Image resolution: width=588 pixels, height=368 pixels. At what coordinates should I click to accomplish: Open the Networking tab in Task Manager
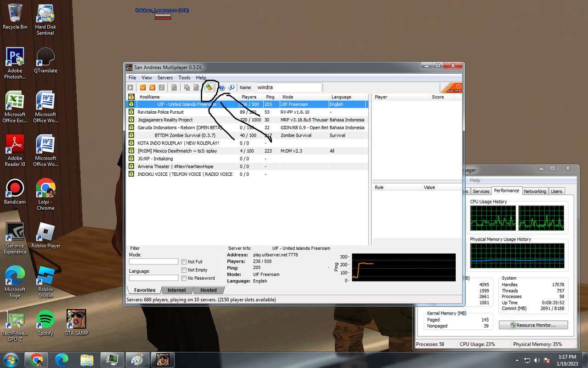(x=535, y=191)
